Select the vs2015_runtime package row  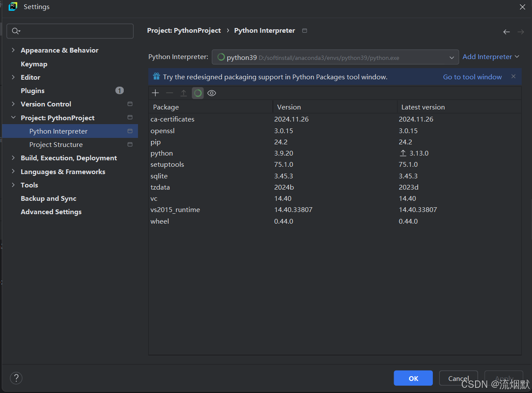pos(335,210)
